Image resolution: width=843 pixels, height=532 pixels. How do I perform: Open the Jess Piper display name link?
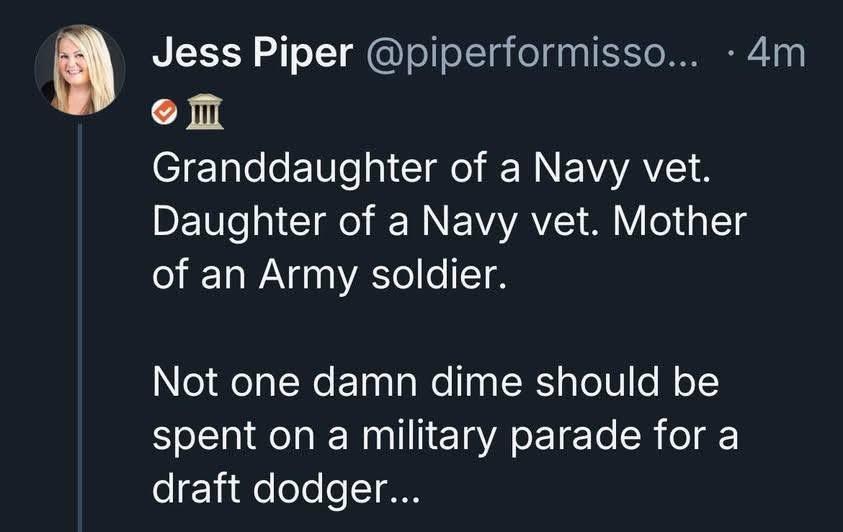pyautogui.click(x=251, y=53)
